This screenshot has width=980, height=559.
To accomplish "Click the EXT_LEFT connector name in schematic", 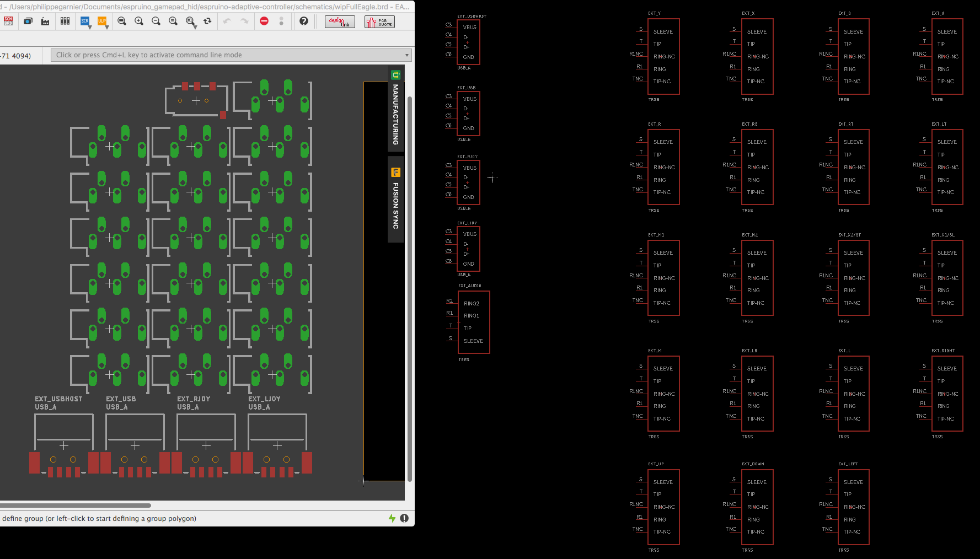I will click(848, 464).
